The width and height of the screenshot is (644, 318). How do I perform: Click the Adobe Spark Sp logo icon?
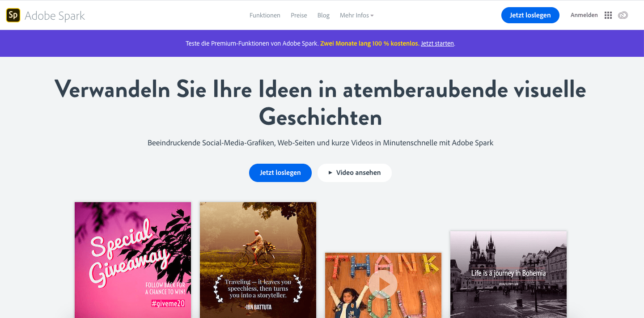[x=13, y=15]
